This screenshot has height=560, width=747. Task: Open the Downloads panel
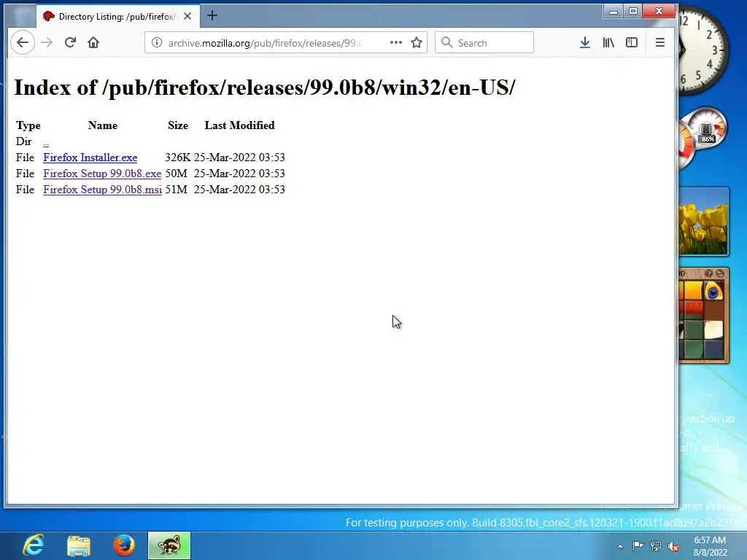585,42
